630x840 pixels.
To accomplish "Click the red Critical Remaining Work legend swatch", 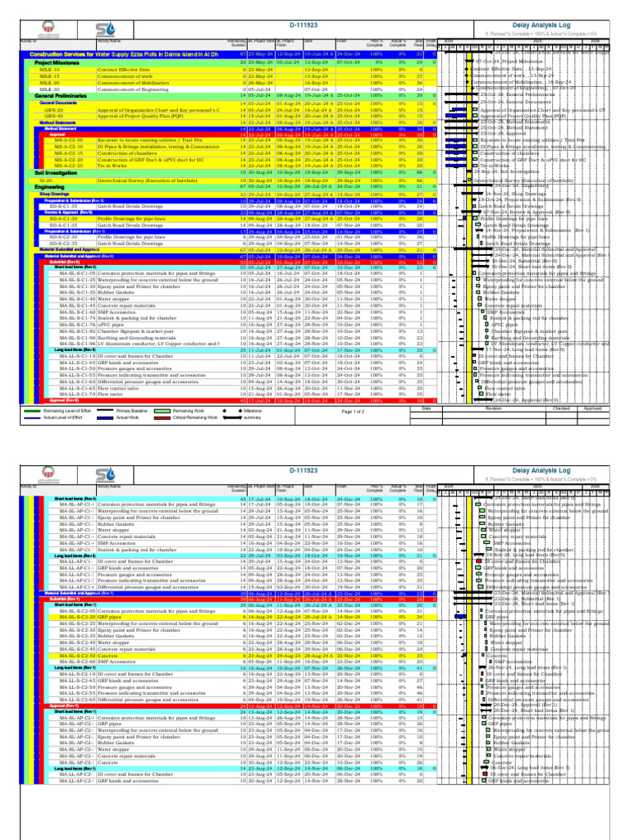I will 162,418.
